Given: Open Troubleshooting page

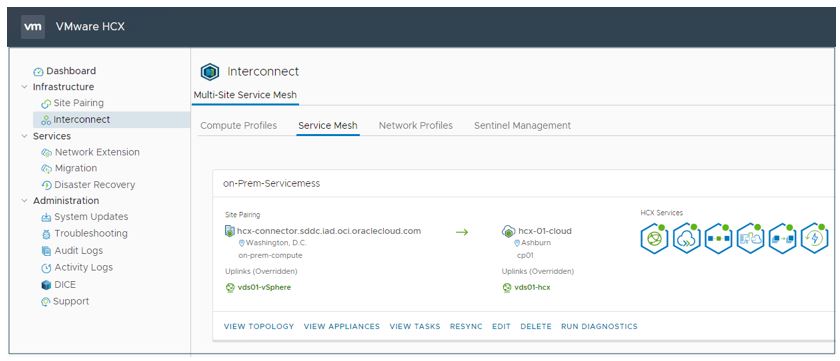Looking at the screenshot, I should [x=91, y=234].
